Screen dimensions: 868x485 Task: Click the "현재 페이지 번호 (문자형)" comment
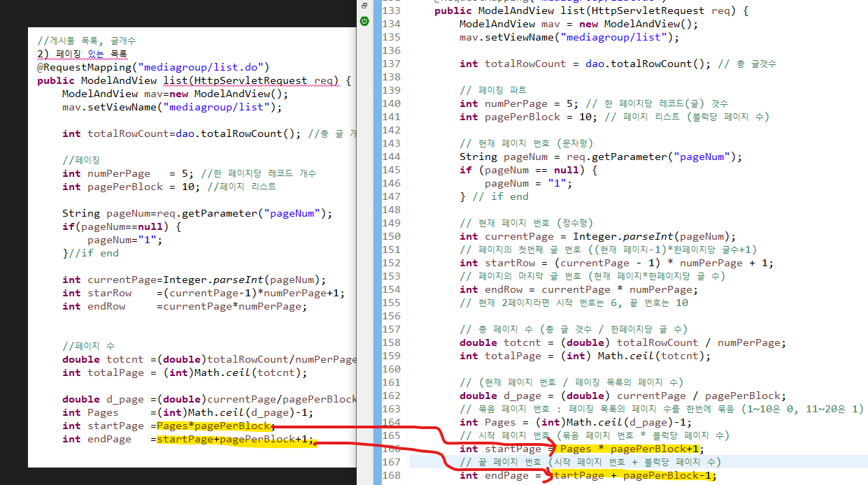tap(526, 143)
